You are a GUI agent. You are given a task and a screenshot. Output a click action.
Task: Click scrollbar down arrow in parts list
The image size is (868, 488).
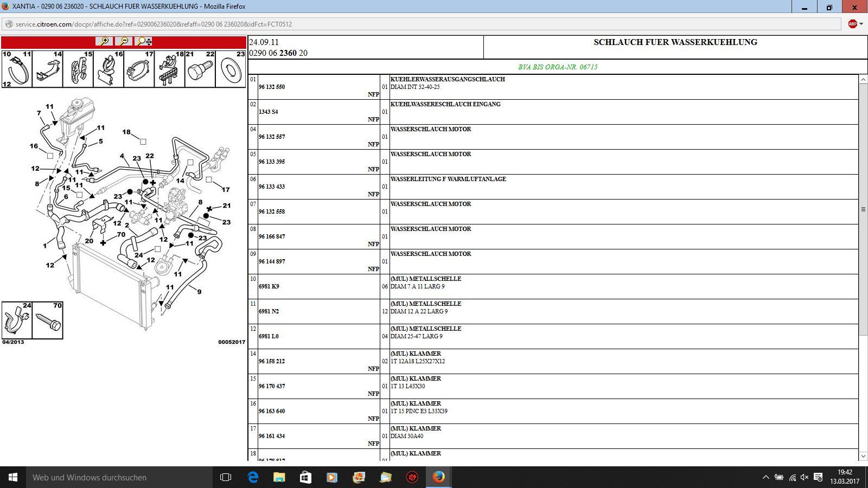coord(863,456)
